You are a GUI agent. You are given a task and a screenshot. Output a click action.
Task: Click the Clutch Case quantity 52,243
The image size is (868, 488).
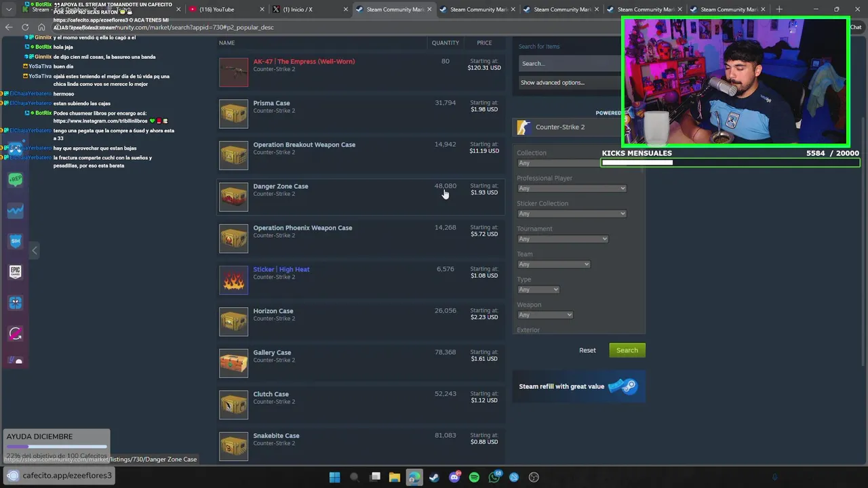[x=446, y=394]
